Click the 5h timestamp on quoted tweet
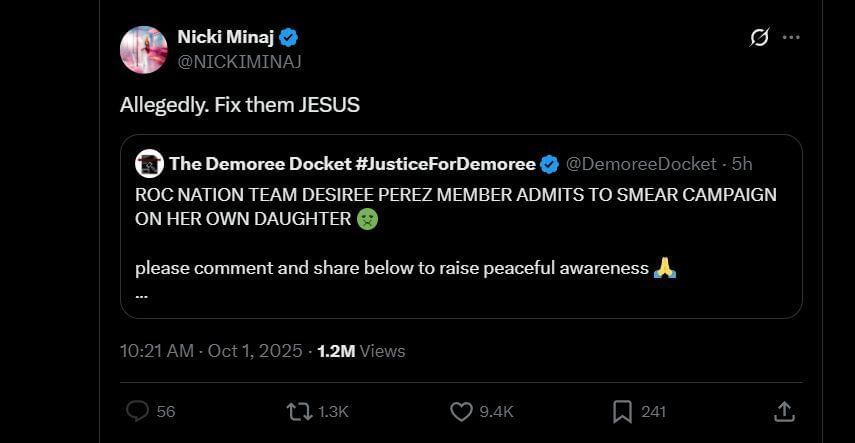This screenshot has height=443, width=855. tap(742, 164)
